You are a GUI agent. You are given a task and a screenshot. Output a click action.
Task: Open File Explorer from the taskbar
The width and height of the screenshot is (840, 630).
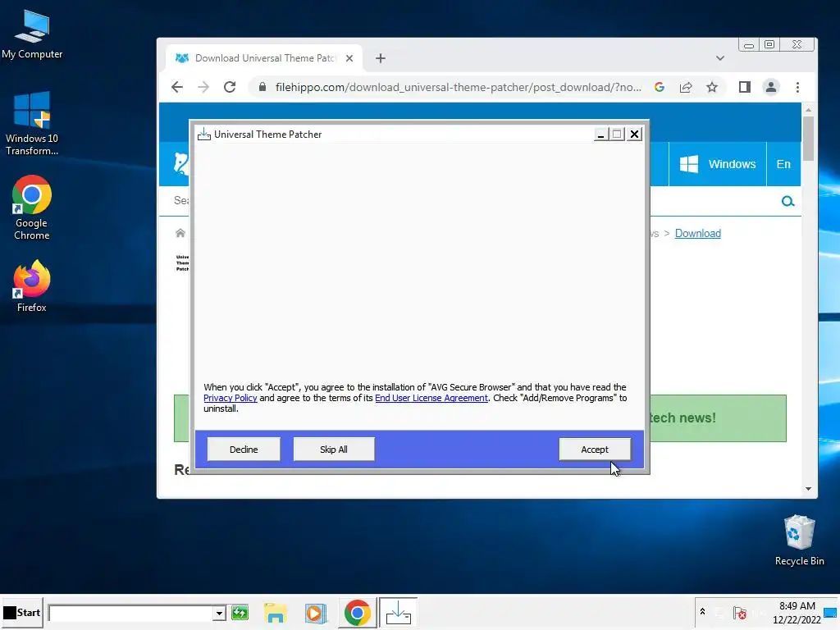[276, 613]
